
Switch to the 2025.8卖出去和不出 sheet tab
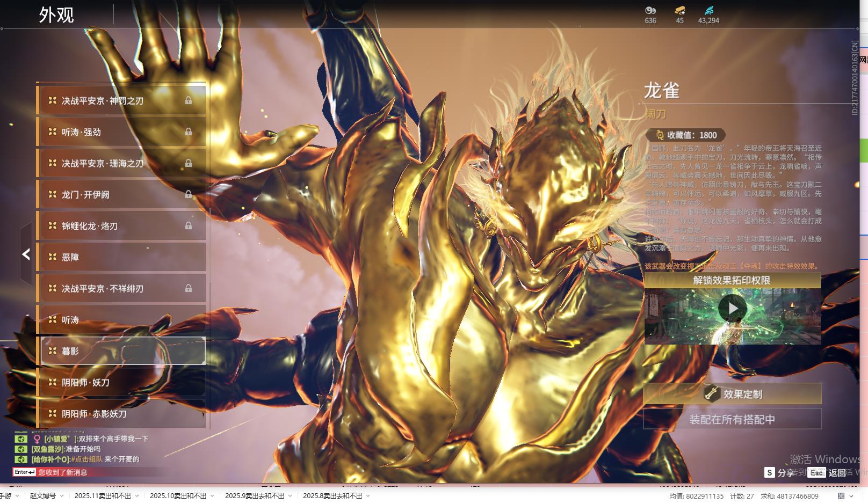[332, 496]
